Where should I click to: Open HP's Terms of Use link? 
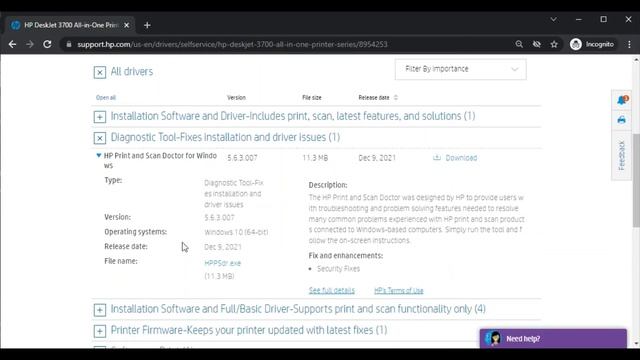(399, 291)
